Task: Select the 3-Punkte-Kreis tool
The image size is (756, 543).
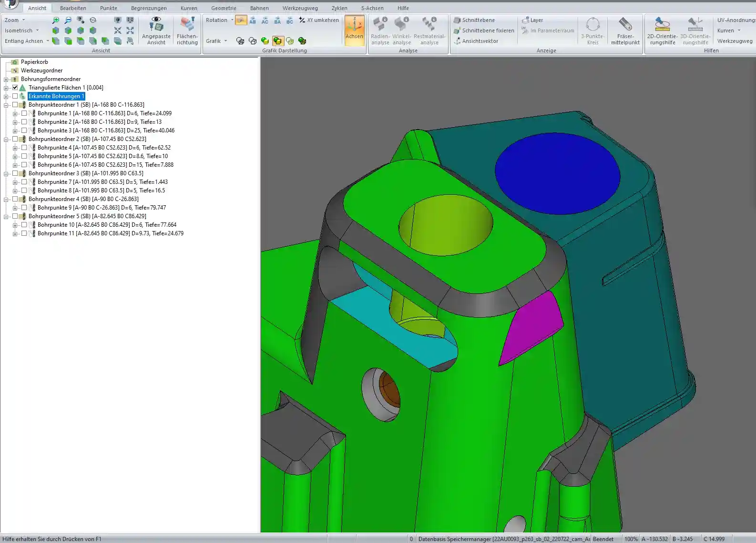Action: coord(593,31)
